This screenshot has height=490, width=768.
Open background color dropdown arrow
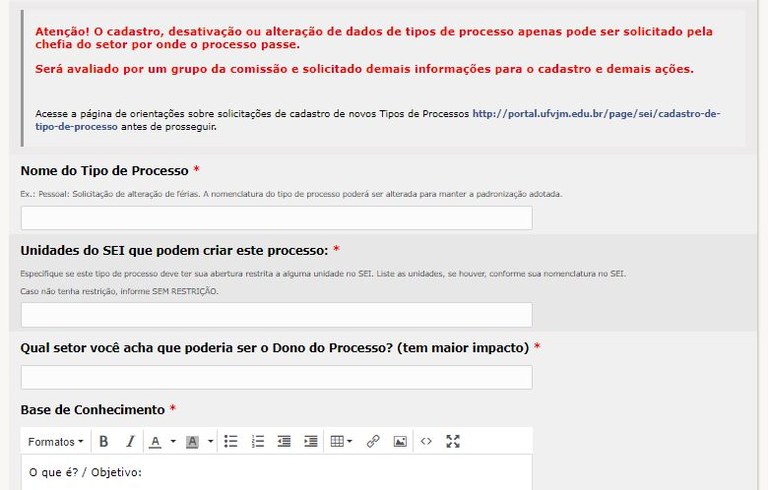click(210, 441)
